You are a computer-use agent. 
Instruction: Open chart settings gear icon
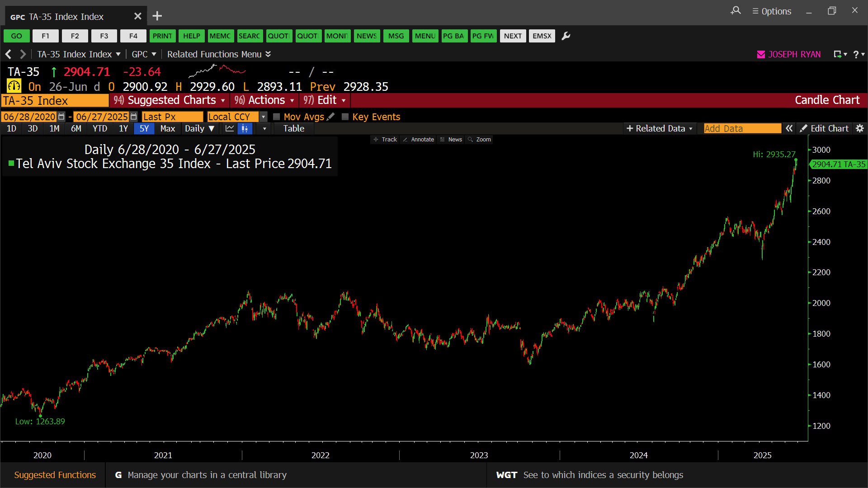click(x=859, y=129)
